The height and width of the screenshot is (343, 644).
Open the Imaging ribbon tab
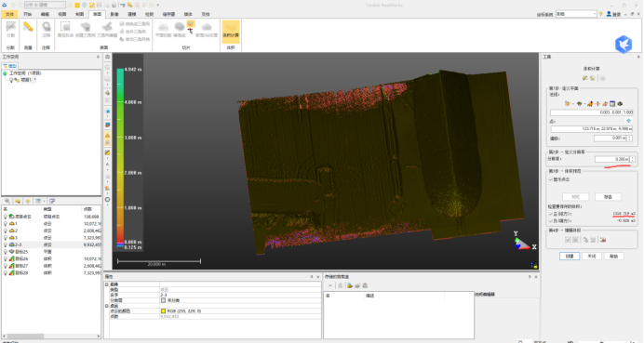click(114, 14)
